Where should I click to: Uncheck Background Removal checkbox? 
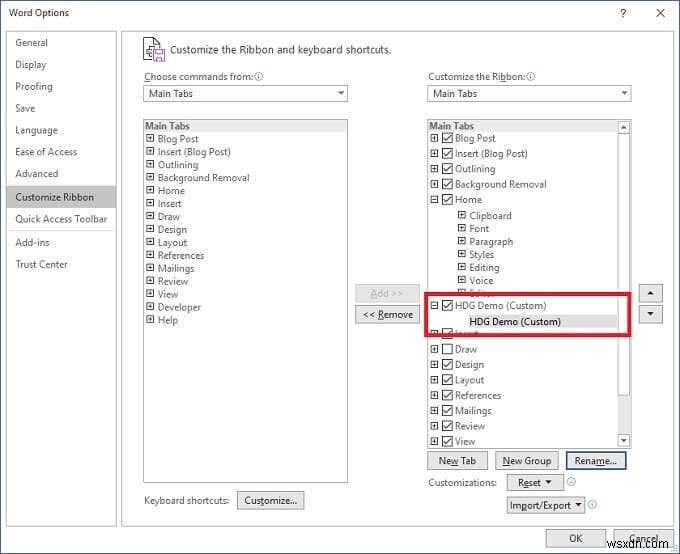click(447, 184)
